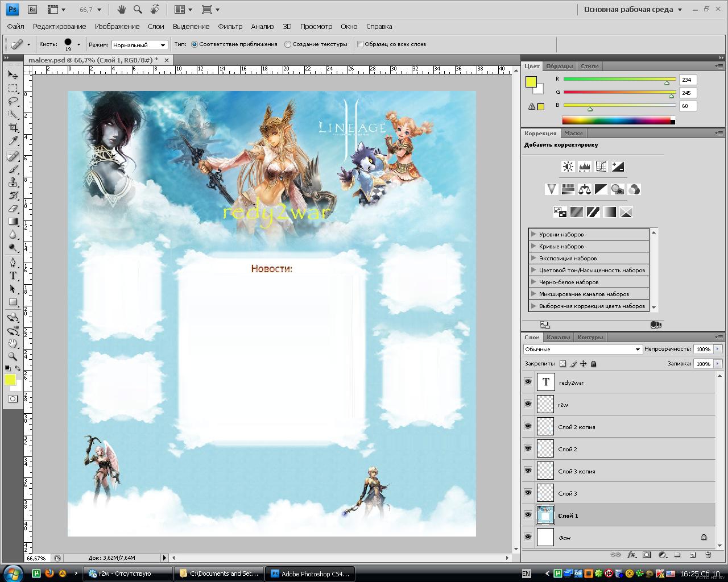Click the redy2war layer thumbnail
The height and width of the screenshot is (582, 728).
pos(545,382)
